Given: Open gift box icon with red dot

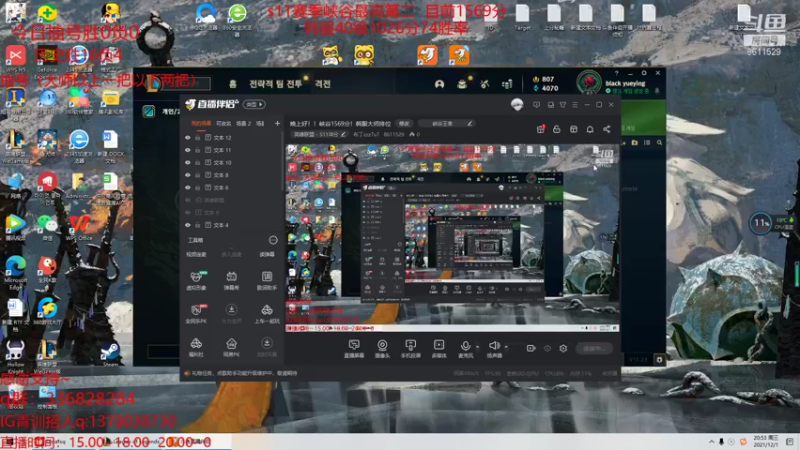Looking at the screenshot, I should coord(540,129).
